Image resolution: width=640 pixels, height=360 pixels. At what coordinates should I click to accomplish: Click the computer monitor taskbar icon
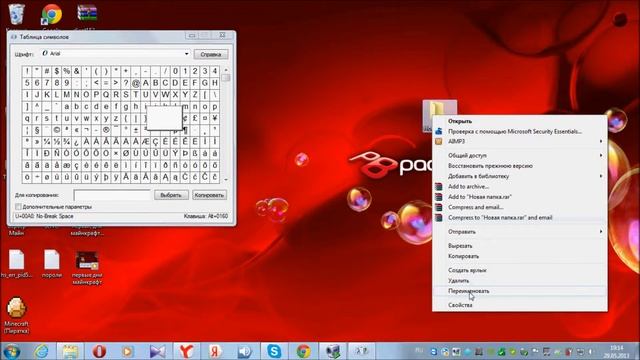(x=332, y=351)
